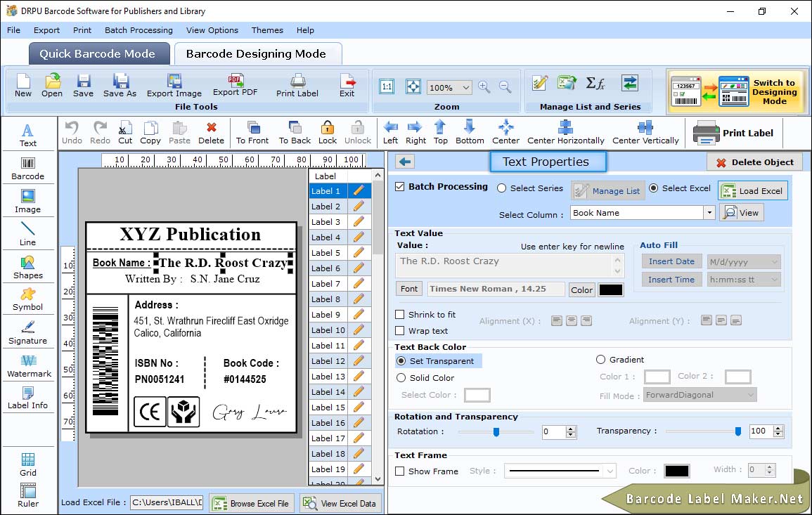The image size is (812, 515).
Task: Open the View Options menu
Action: click(x=212, y=30)
